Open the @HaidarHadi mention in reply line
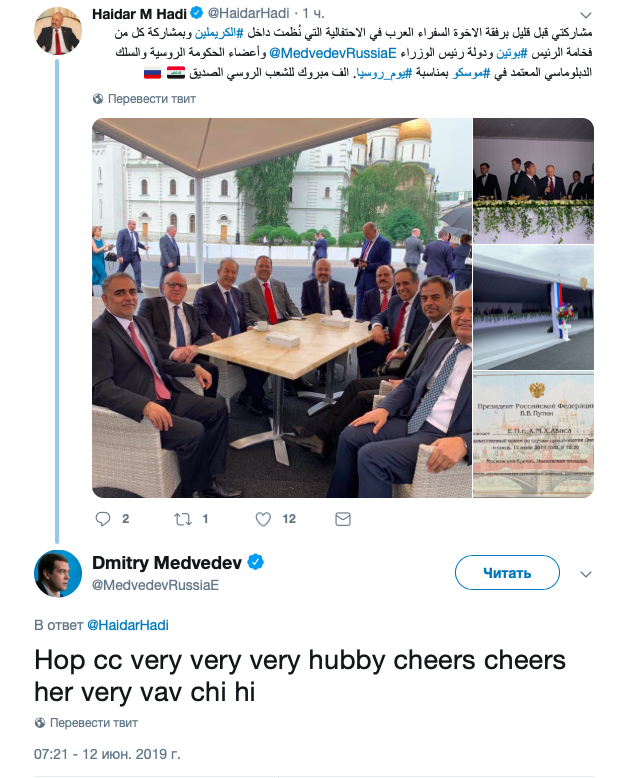Image resolution: width=624 pixels, height=778 pixels. tap(127, 625)
